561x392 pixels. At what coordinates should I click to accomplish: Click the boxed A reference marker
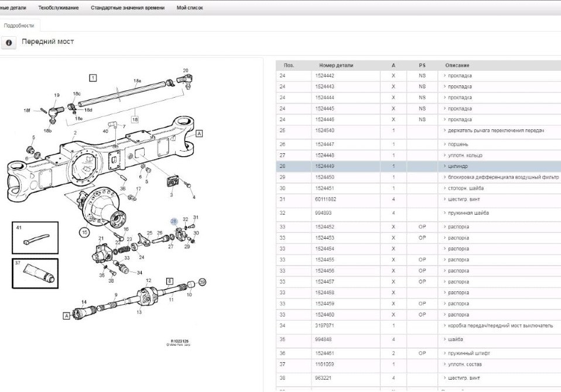point(199,133)
